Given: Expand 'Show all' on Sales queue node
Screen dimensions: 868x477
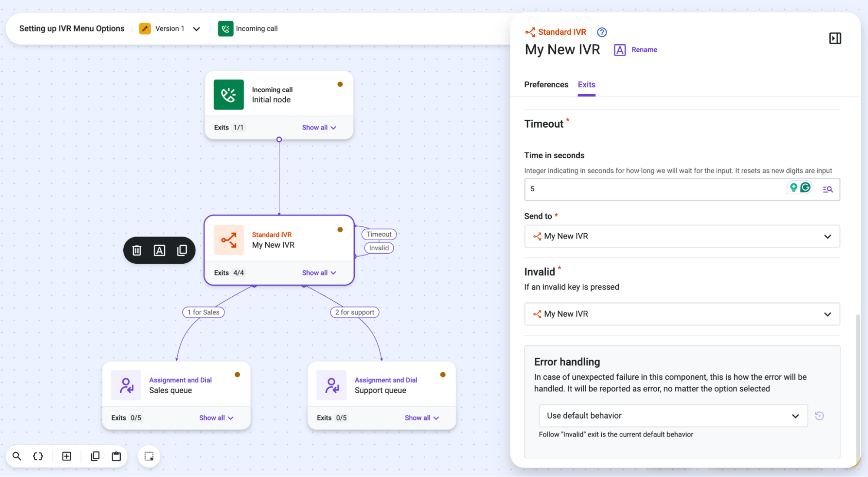Looking at the screenshot, I should click(x=216, y=418).
